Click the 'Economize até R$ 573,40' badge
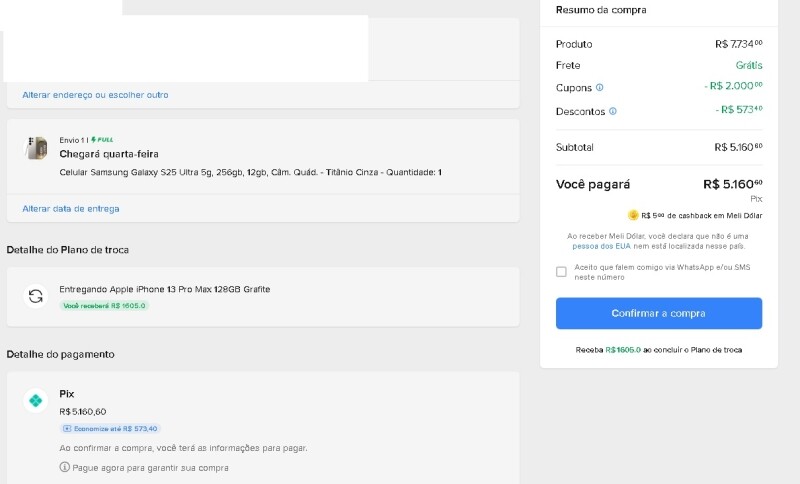 [x=109, y=428]
